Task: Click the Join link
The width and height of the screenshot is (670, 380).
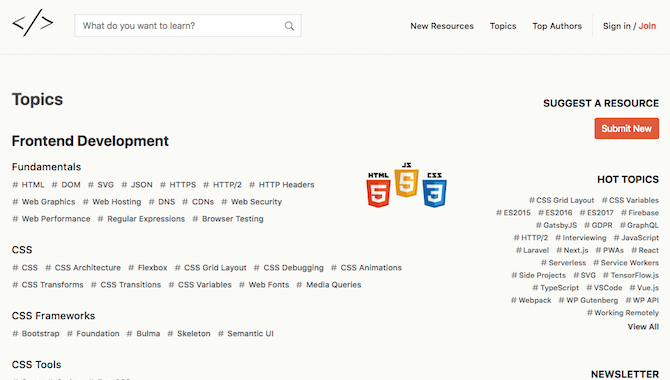Action: coord(647,26)
